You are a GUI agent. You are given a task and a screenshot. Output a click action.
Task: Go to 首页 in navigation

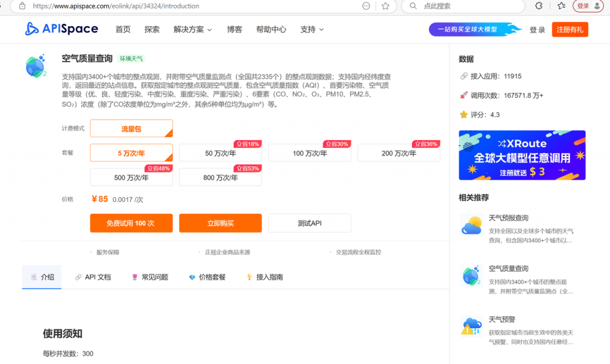coord(123,30)
